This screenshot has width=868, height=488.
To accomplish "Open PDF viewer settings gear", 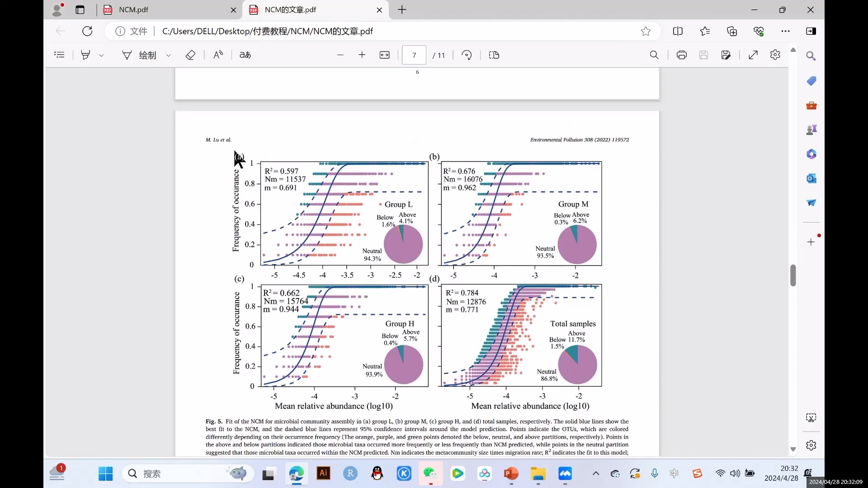I will (775, 55).
